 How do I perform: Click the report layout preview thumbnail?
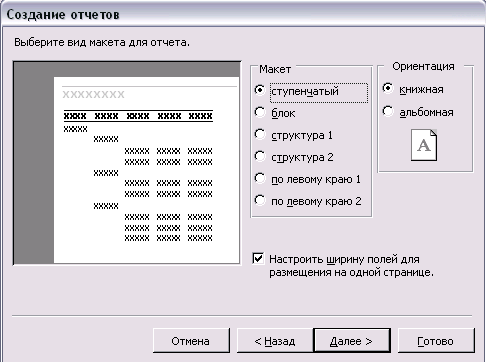click(127, 163)
